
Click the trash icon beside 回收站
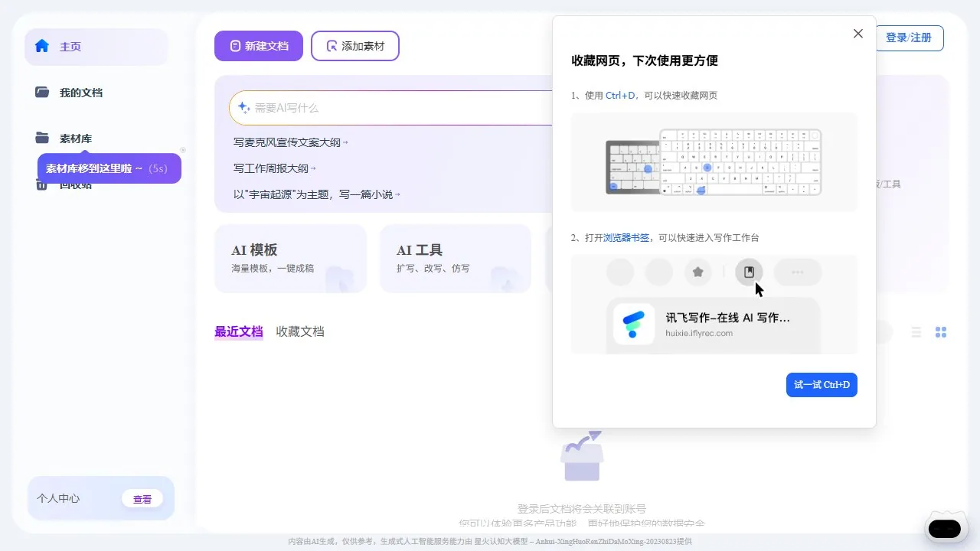(x=42, y=184)
